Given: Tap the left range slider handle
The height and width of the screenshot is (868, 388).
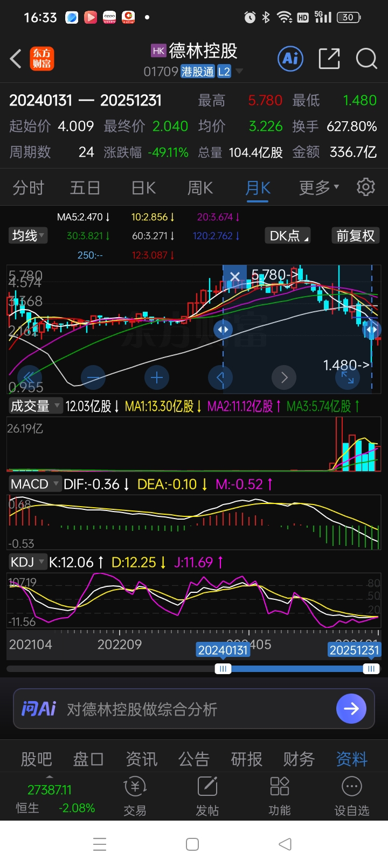Looking at the screenshot, I should tap(223, 669).
